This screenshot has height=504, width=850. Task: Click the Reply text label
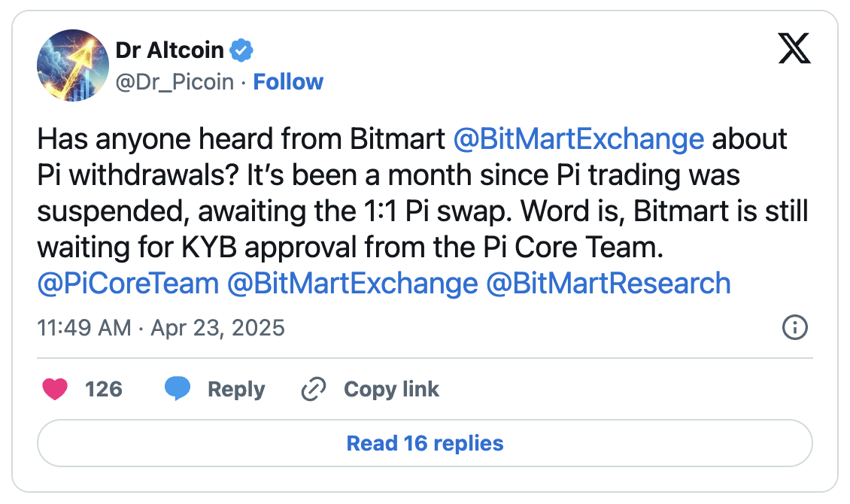pos(236,389)
